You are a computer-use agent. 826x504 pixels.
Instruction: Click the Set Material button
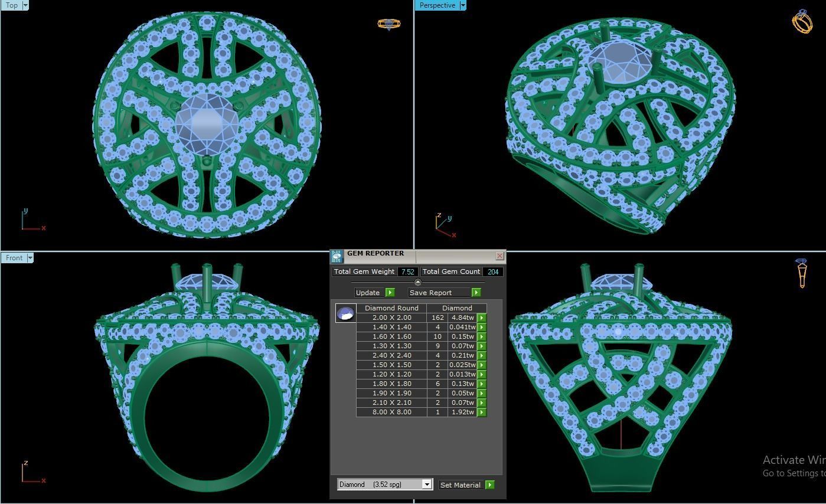click(x=462, y=485)
